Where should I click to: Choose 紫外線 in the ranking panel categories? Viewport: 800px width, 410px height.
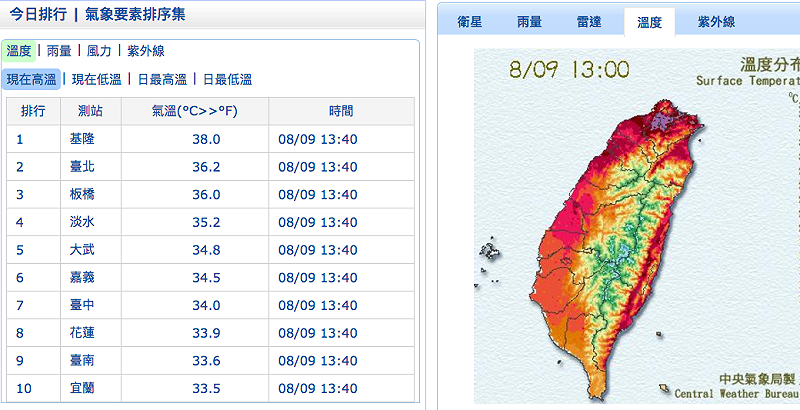[x=146, y=51]
